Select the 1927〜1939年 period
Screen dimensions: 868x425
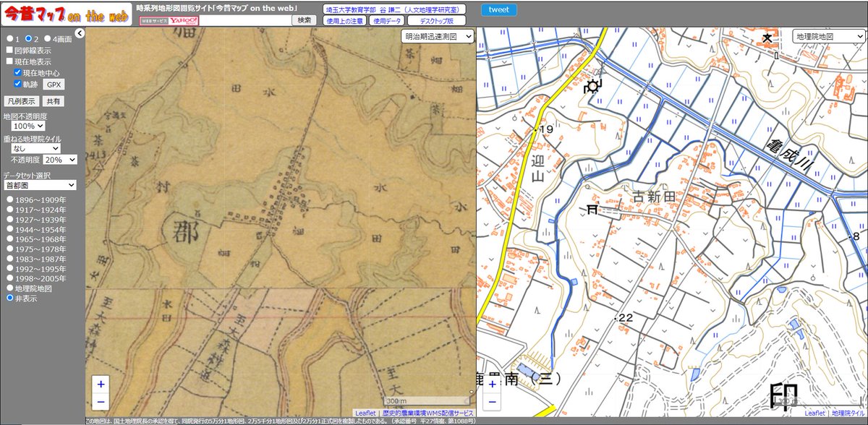click(x=10, y=220)
